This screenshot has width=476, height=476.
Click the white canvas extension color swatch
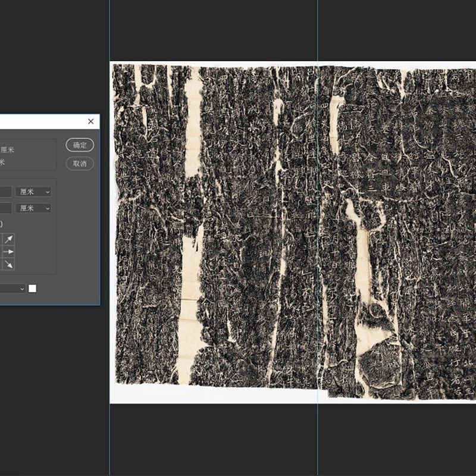(x=33, y=289)
